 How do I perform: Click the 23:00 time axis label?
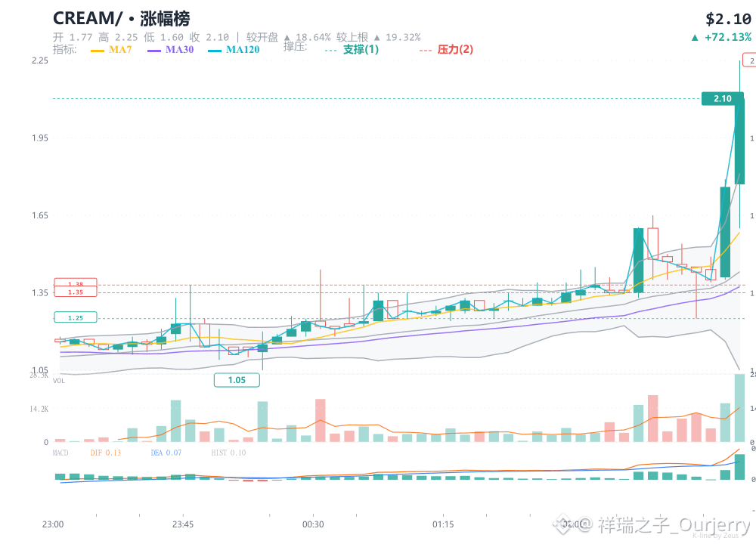point(53,524)
